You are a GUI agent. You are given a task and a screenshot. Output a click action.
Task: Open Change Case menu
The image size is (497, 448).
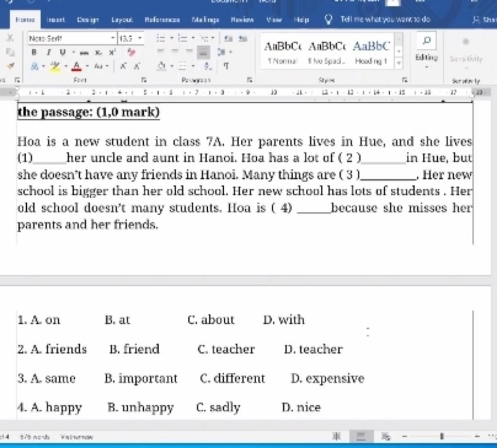point(99,66)
